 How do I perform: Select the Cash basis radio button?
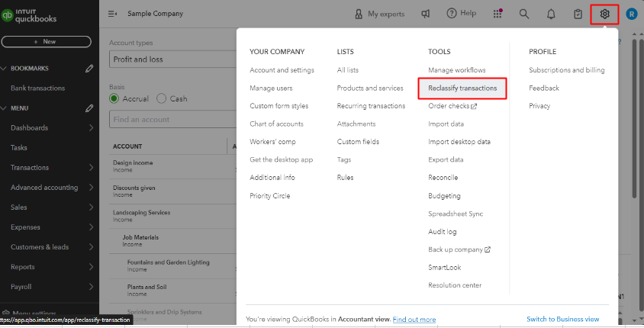(x=162, y=98)
